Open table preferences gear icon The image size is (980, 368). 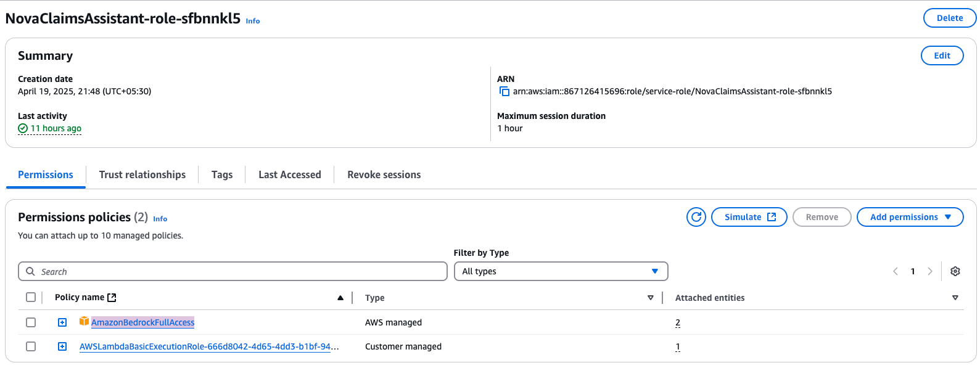click(x=955, y=271)
